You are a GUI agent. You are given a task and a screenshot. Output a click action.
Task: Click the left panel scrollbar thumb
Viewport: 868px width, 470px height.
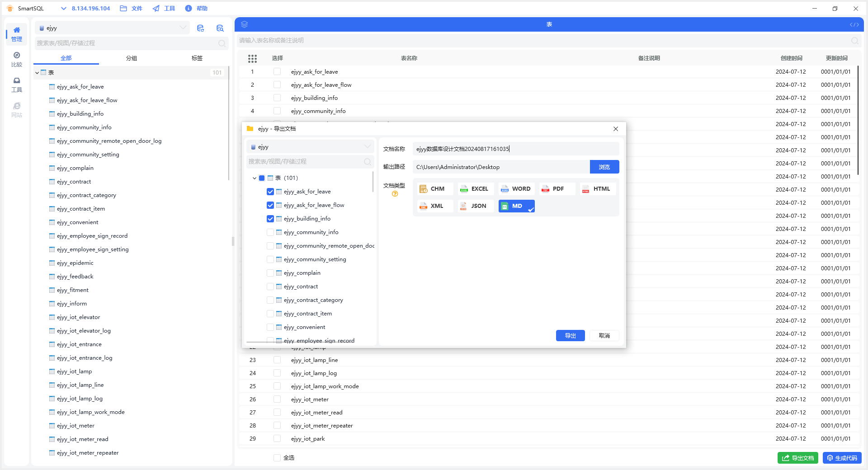coord(229,123)
